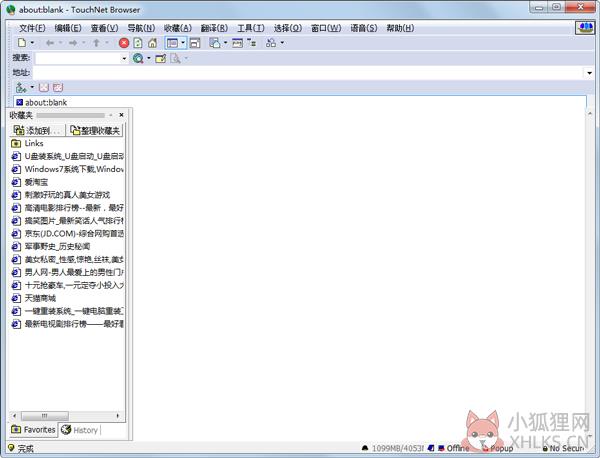Open the 编辑(E) menu
Image resolution: width=600 pixels, height=458 pixels.
coord(68,28)
